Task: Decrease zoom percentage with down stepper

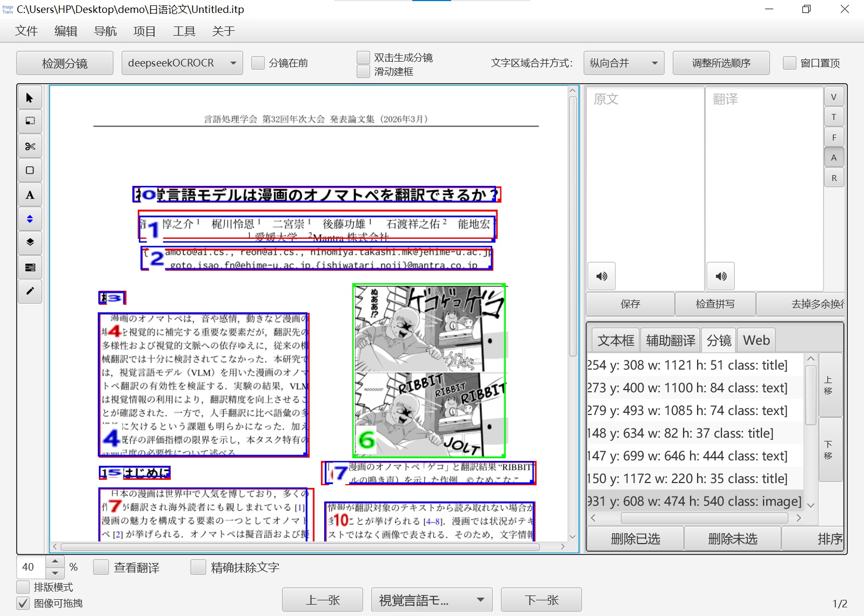Action: 55,573
